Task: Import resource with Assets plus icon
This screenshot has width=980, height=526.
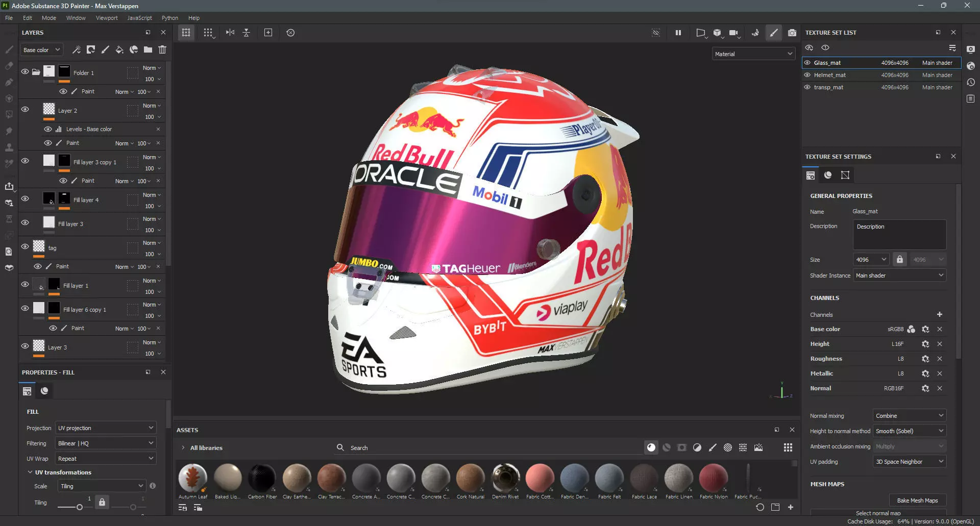Action: tap(791, 507)
